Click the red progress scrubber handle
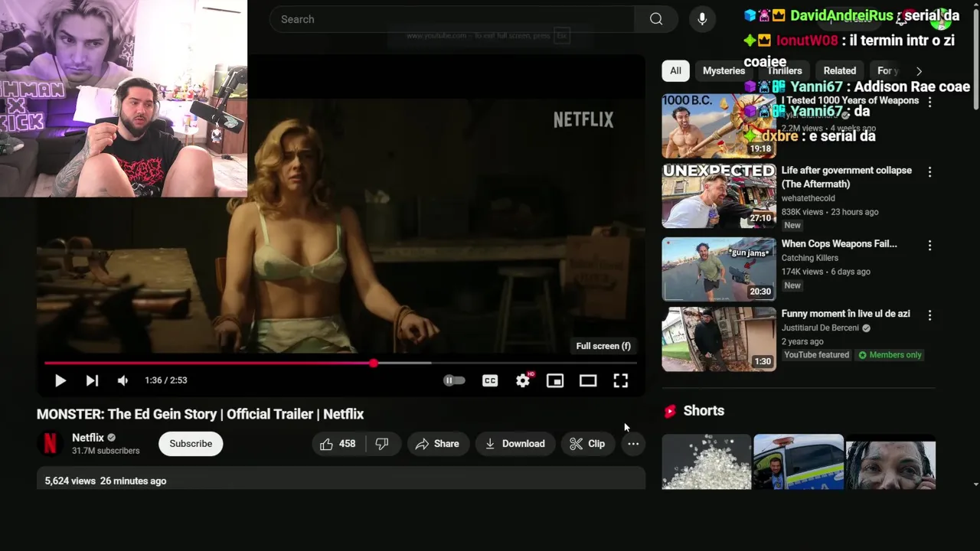 pos(373,364)
